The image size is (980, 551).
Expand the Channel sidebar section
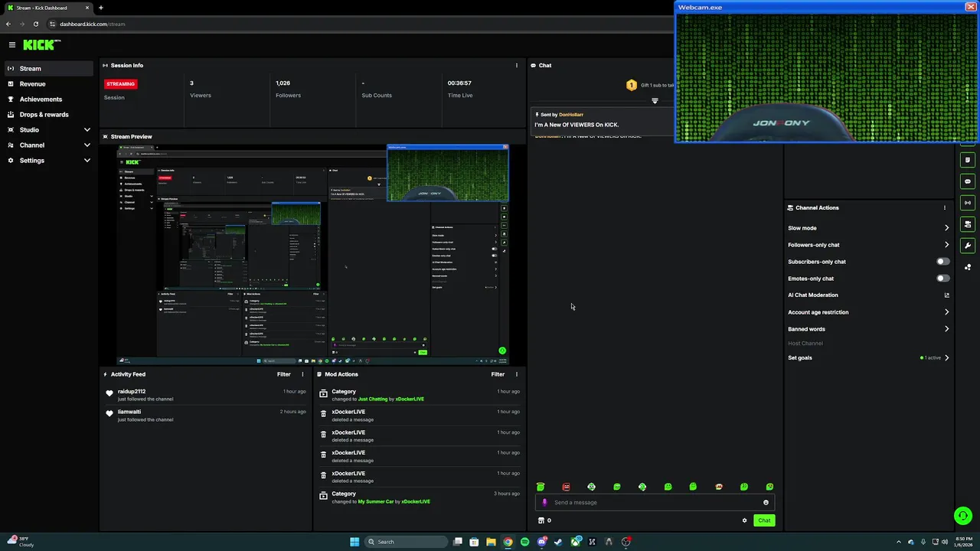pos(49,145)
